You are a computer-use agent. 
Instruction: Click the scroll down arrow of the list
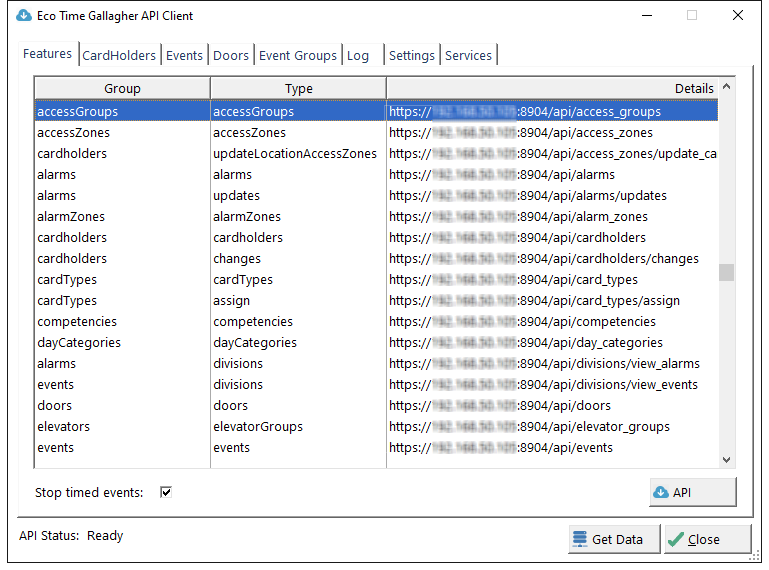(x=727, y=460)
